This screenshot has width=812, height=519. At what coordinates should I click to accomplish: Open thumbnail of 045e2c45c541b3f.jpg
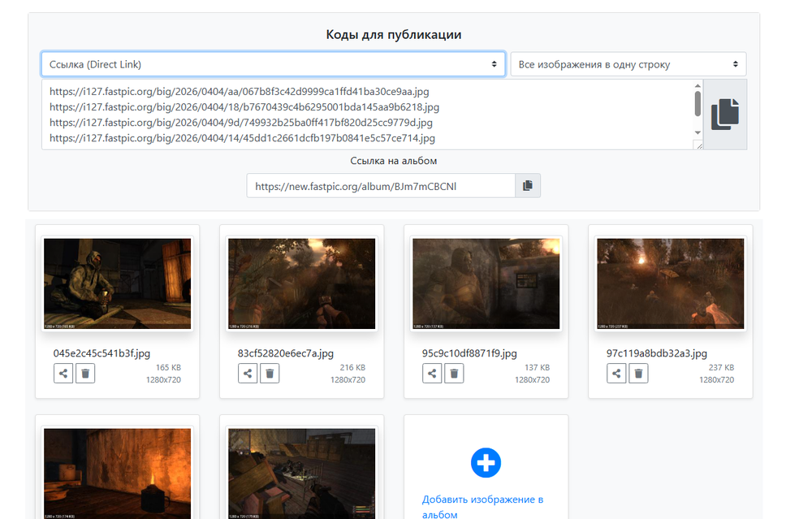[117, 284]
